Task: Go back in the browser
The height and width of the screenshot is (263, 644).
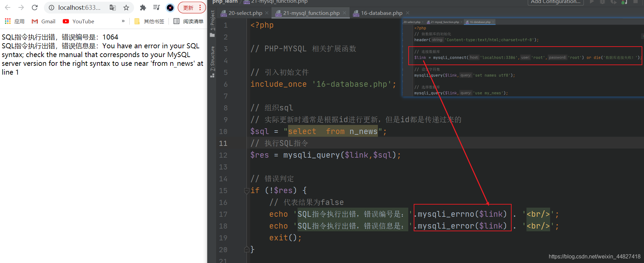Action: pyautogui.click(x=8, y=7)
